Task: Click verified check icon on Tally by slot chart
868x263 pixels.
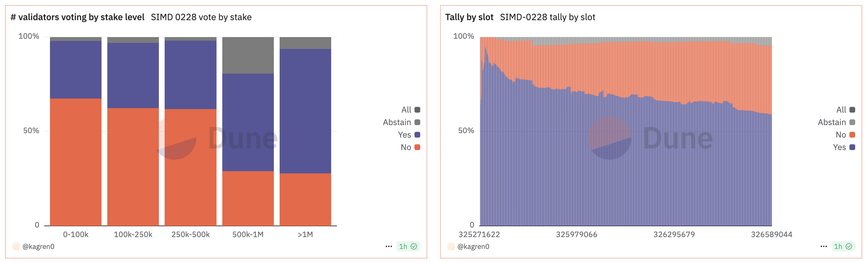Action: [x=849, y=246]
